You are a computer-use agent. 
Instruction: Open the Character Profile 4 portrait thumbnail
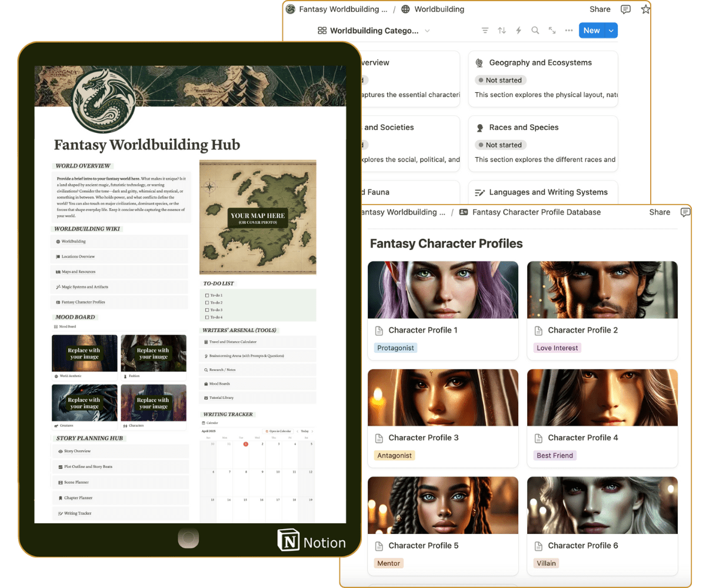(x=602, y=397)
